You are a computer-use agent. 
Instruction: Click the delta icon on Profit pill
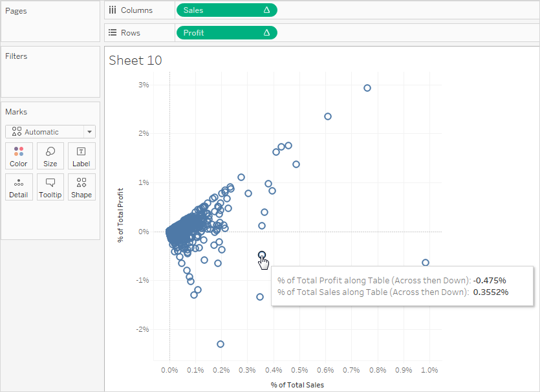(x=266, y=33)
